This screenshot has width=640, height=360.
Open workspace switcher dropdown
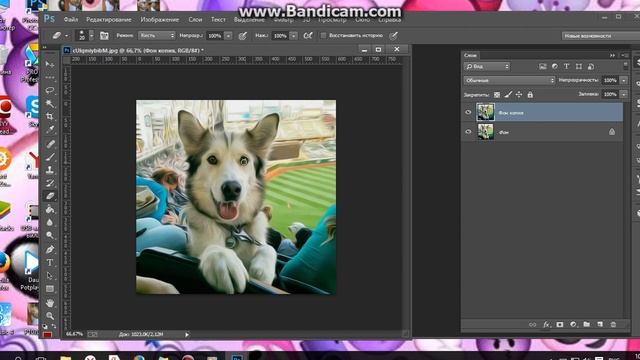pos(601,36)
